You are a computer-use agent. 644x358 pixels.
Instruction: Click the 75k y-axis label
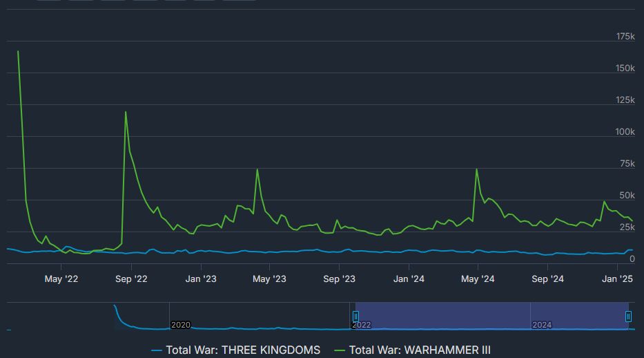point(627,164)
